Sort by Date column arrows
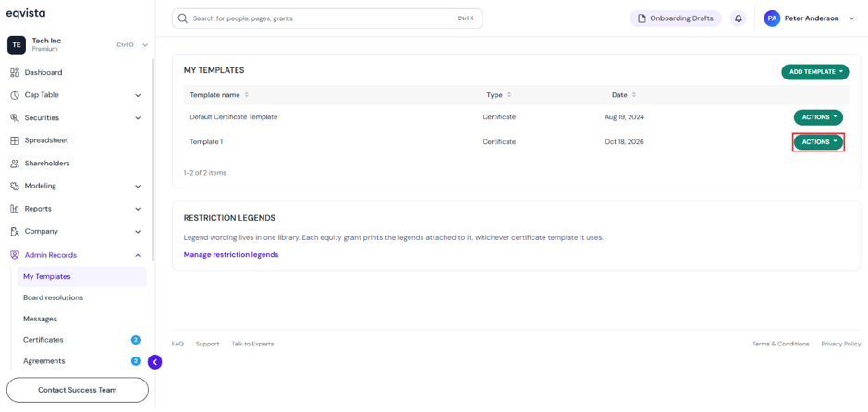 tap(634, 95)
